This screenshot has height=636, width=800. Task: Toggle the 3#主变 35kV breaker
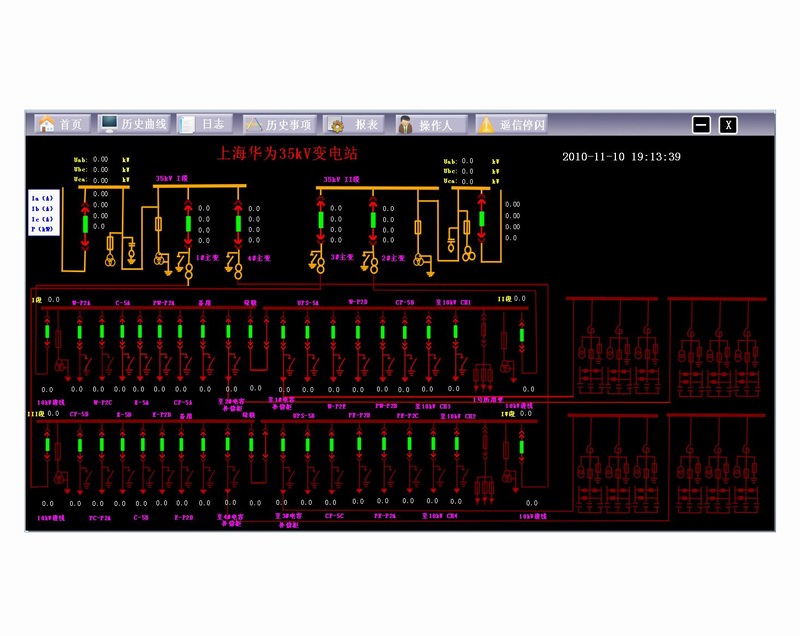[x=321, y=220]
